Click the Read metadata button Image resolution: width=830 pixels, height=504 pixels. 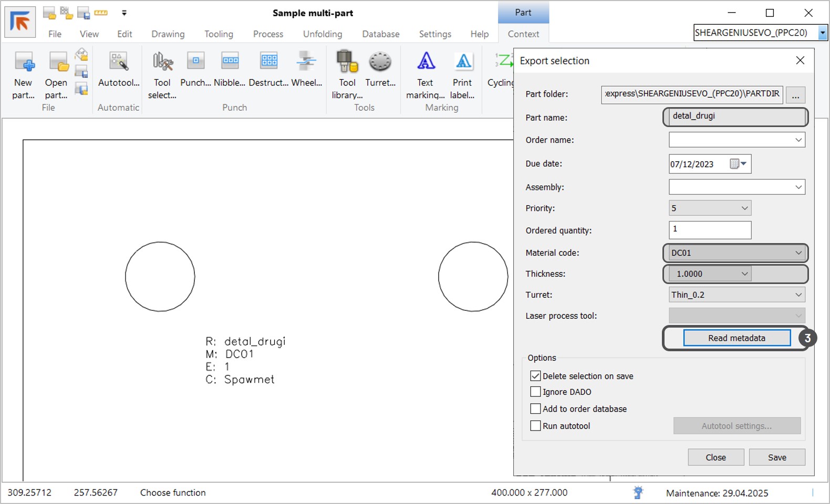tap(736, 338)
